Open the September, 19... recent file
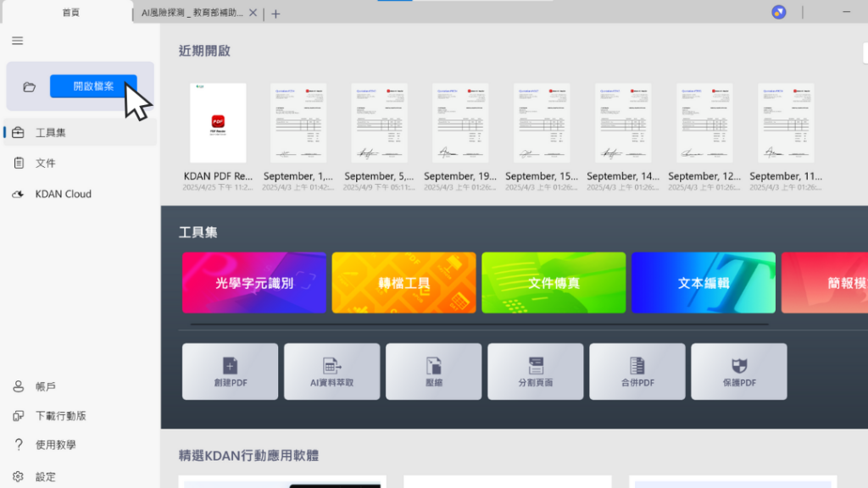The image size is (868, 488). (460, 123)
